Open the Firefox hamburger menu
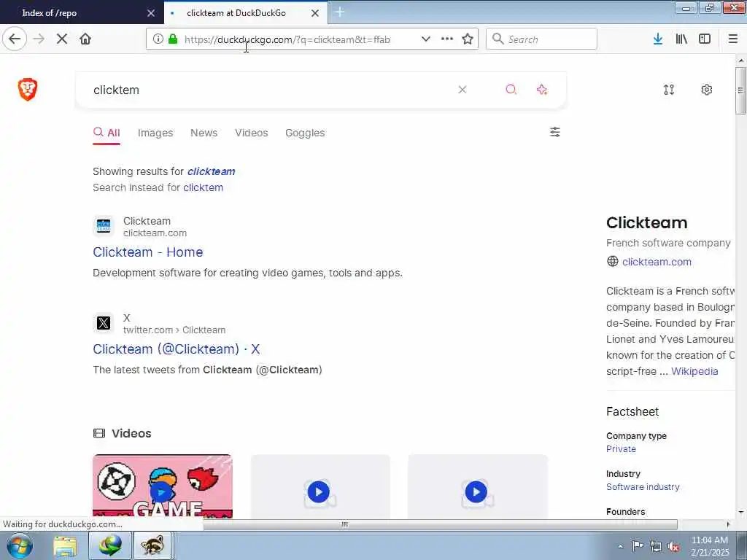 click(x=733, y=39)
